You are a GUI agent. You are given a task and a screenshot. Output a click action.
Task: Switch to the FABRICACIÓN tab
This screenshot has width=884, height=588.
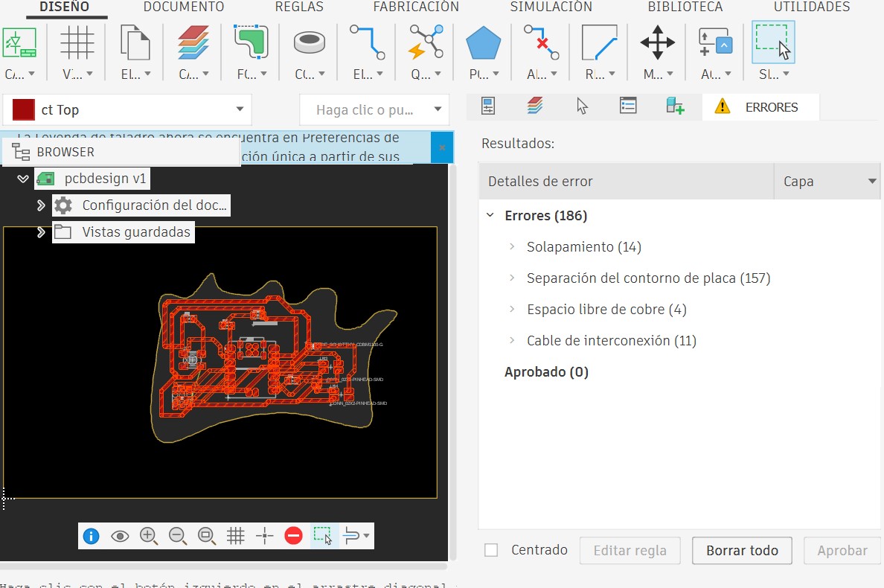(416, 7)
